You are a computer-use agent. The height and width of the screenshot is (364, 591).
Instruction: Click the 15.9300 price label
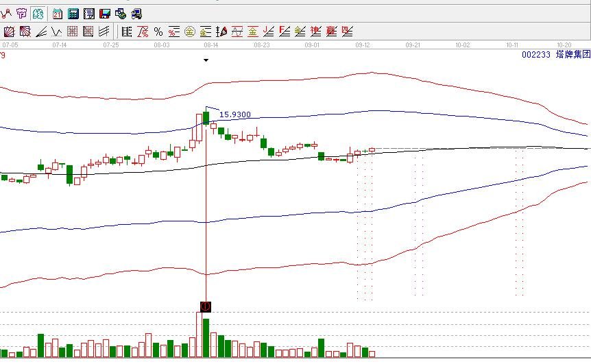coord(234,114)
